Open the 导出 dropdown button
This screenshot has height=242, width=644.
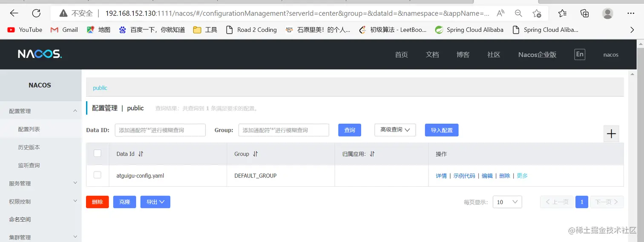[x=155, y=202]
